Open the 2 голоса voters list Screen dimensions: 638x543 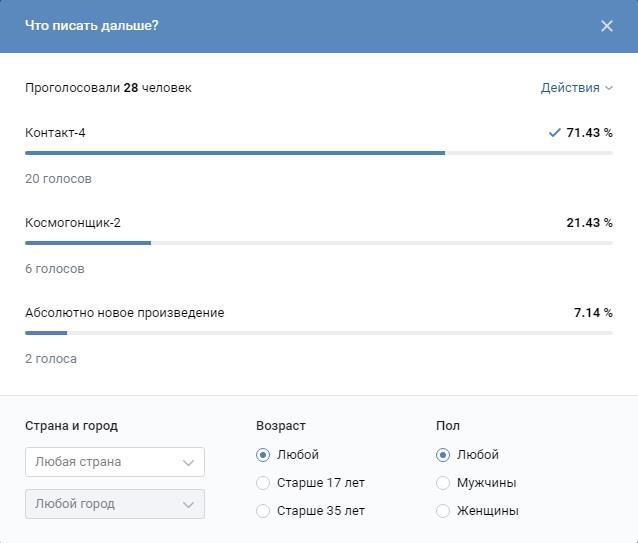51,359
